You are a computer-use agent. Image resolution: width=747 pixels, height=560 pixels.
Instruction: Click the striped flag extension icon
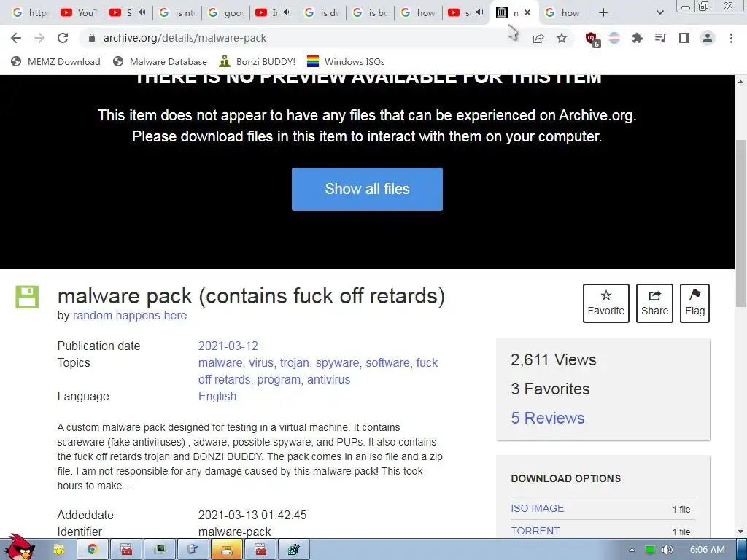614,38
